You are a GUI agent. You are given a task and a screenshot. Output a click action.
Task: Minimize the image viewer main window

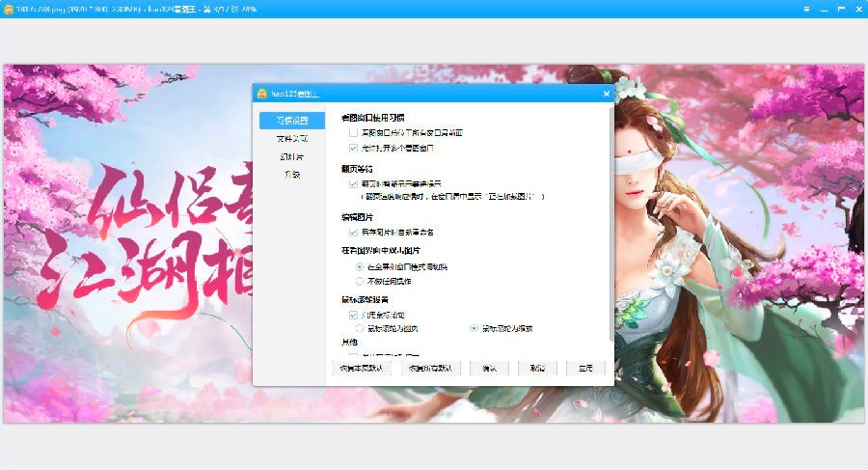[824, 9]
